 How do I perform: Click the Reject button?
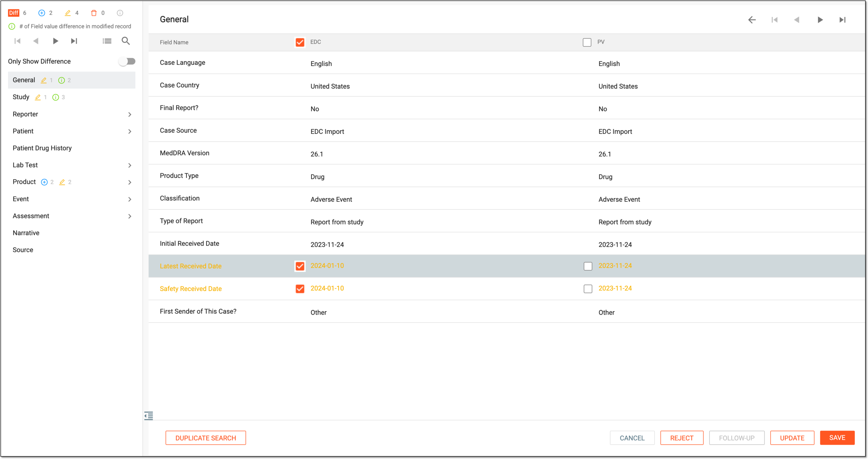682,438
